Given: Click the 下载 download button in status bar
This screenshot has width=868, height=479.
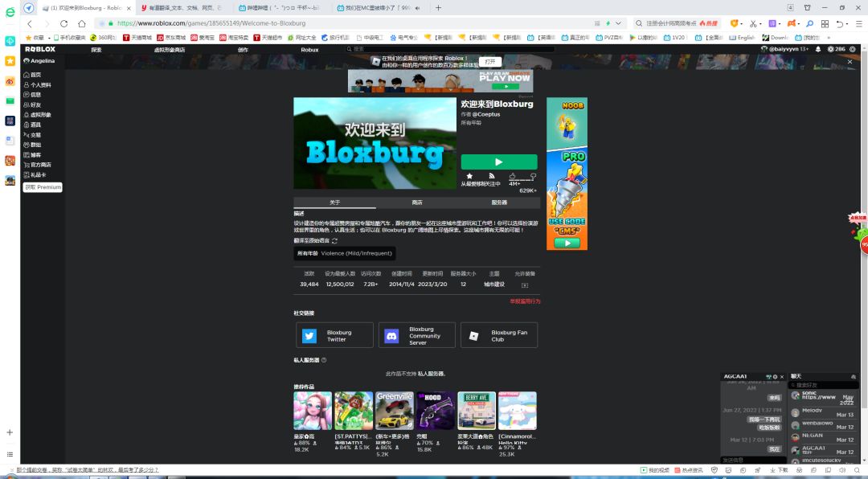Looking at the screenshot, I should click(779, 470).
